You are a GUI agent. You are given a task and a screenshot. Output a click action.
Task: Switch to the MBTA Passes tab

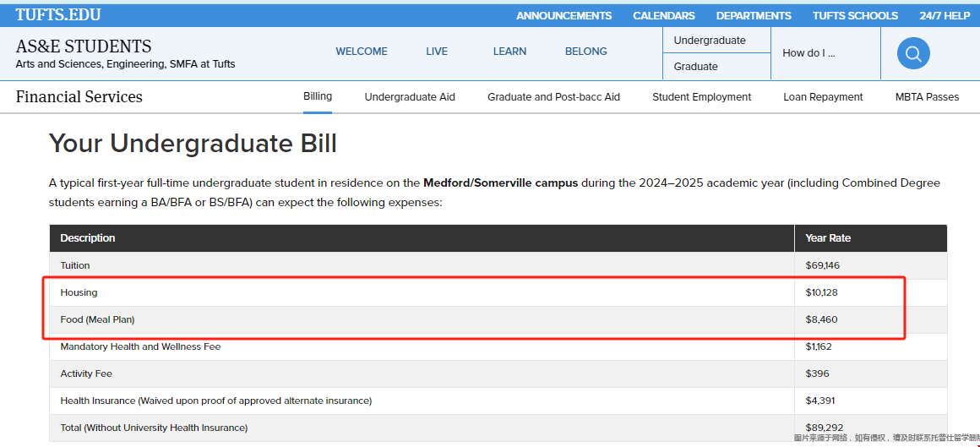(x=927, y=97)
